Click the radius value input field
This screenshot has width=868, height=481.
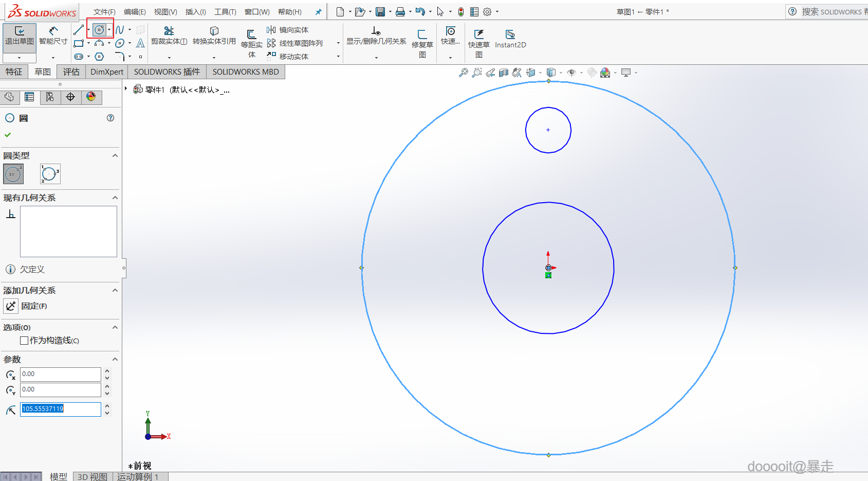60,409
